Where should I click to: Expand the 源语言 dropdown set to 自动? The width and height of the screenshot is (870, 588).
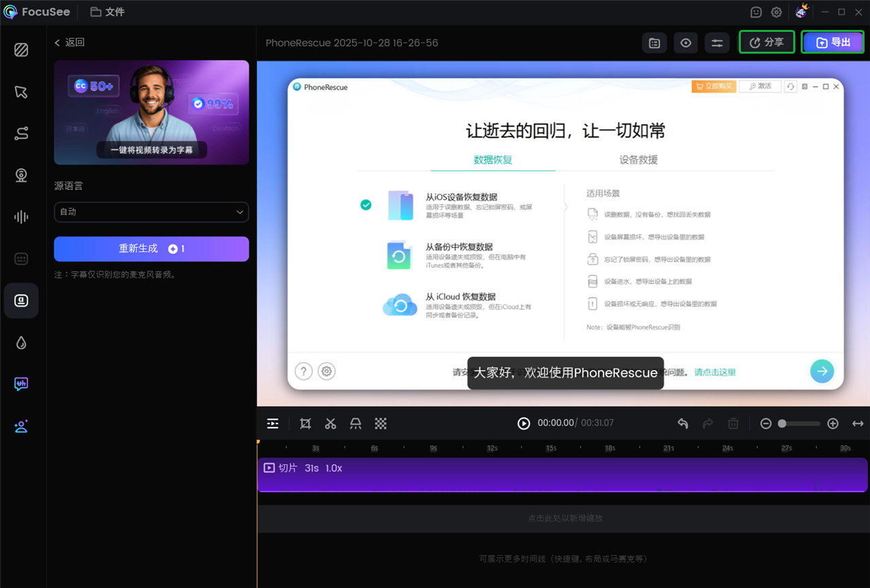(x=152, y=212)
